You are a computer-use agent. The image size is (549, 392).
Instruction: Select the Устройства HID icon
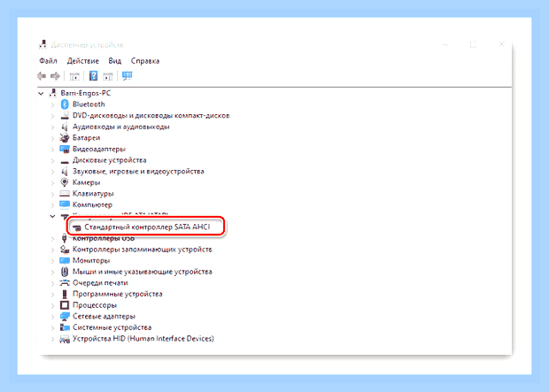click(65, 339)
